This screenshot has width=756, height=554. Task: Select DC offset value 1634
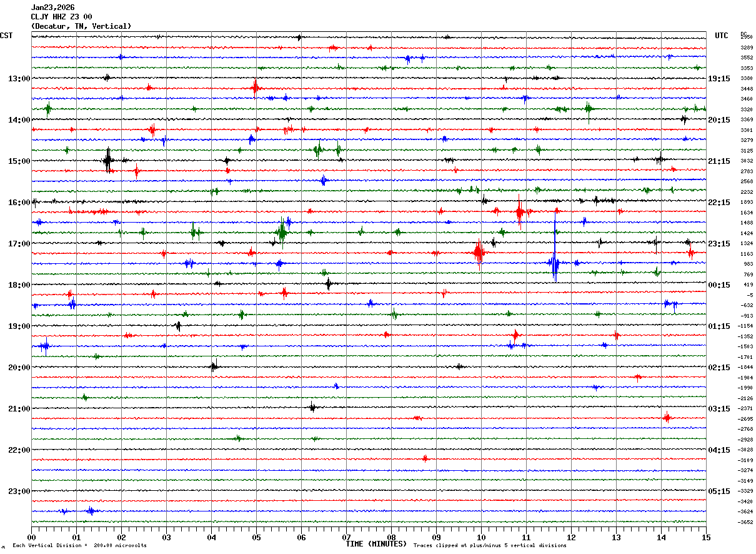(747, 213)
